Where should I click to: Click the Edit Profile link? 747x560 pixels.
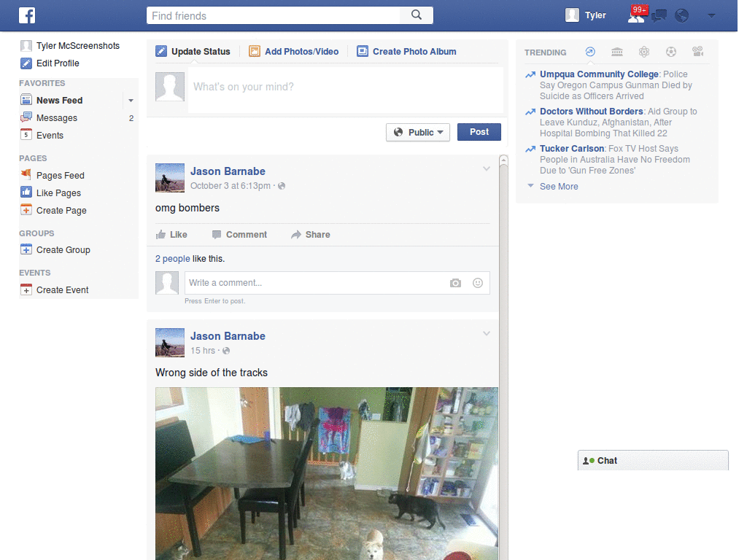pos(58,63)
